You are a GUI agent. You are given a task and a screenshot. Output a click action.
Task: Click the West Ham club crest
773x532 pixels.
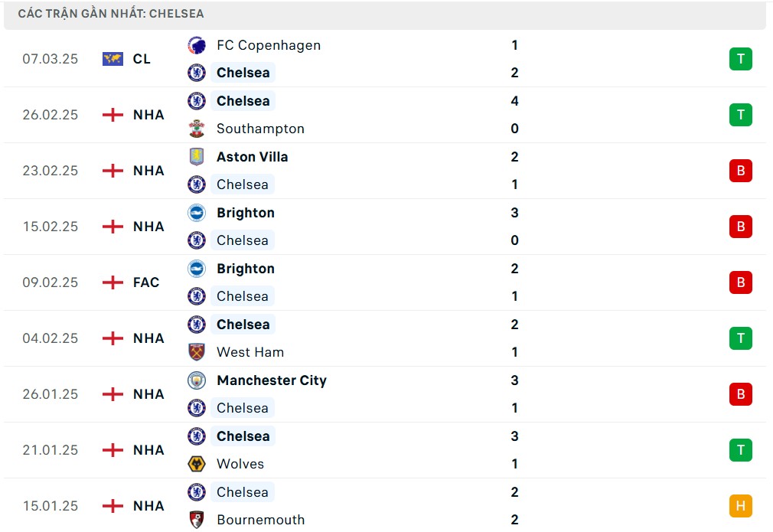click(197, 352)
